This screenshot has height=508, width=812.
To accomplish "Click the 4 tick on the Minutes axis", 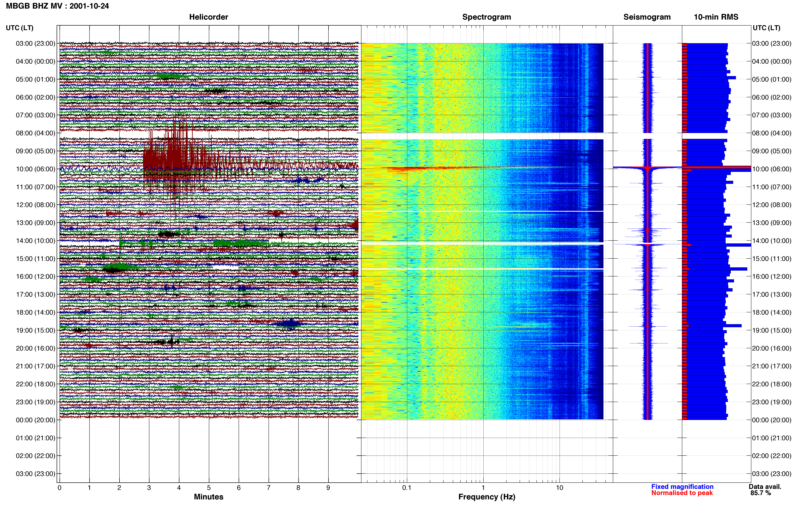I will coord(179,488).
